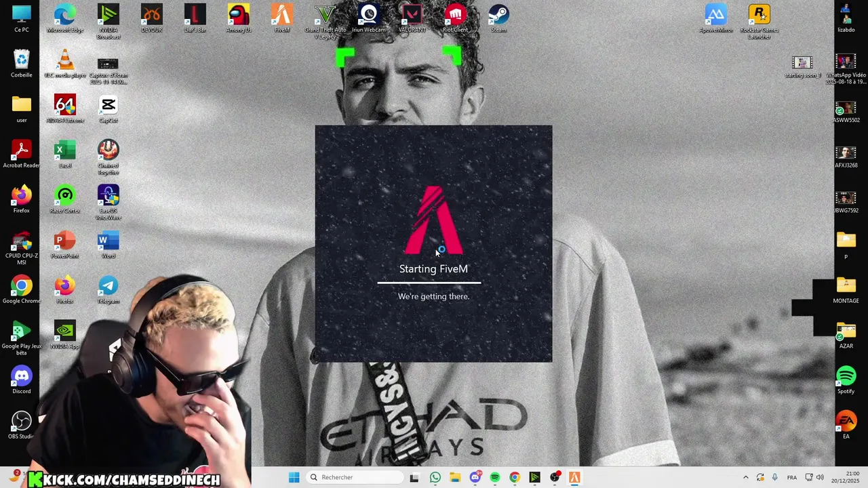
Task: Select the Ce PC desktop icon
Action: click(x=22, y=18)
